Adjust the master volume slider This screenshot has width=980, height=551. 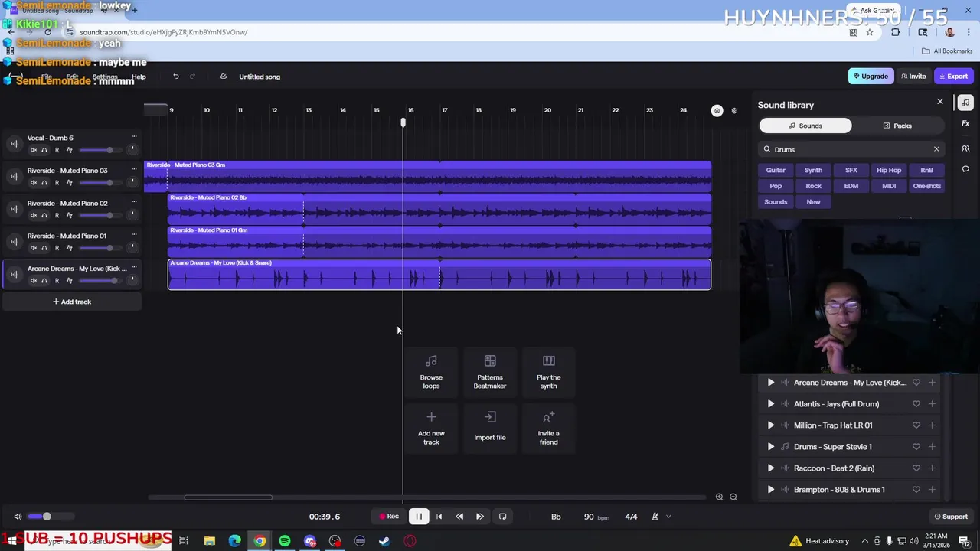pyautogui.click(x=51, y=517)
